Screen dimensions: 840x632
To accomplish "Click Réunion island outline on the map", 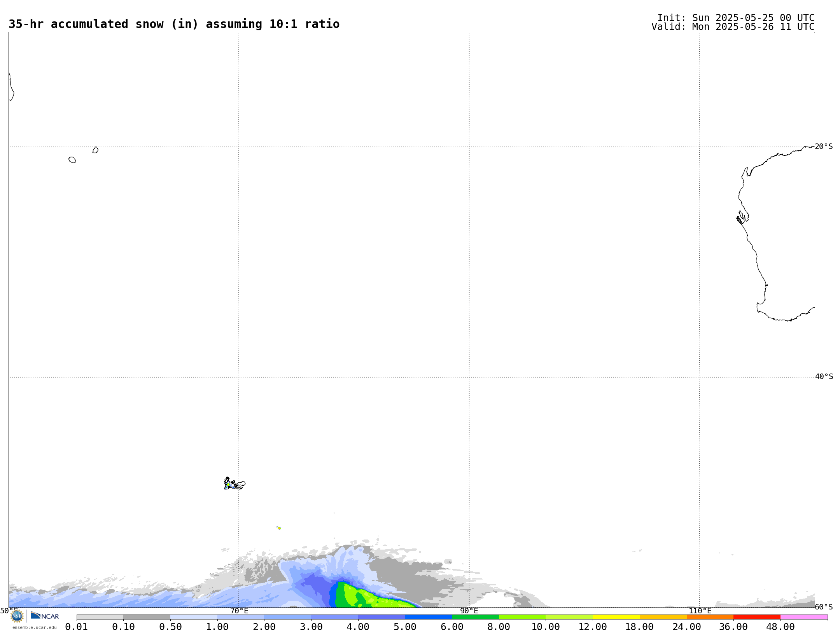I will (x=72, y=160).
